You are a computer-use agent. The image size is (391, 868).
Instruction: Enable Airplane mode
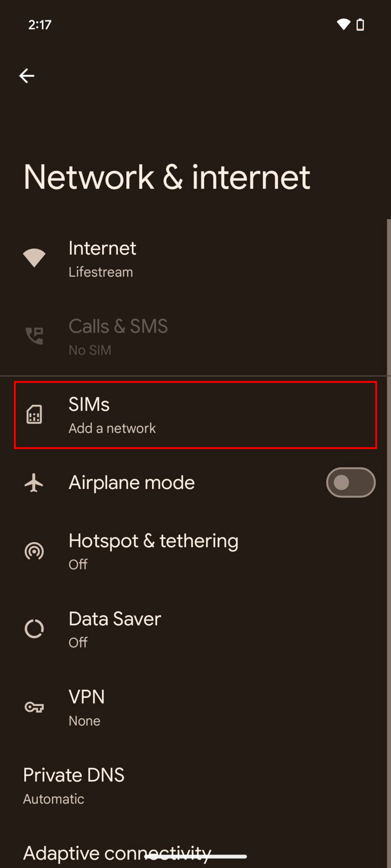click(x=350, y=482)
